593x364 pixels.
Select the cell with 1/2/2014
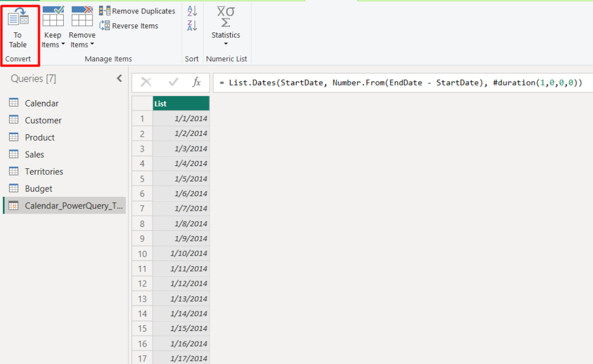pos(181,134)
